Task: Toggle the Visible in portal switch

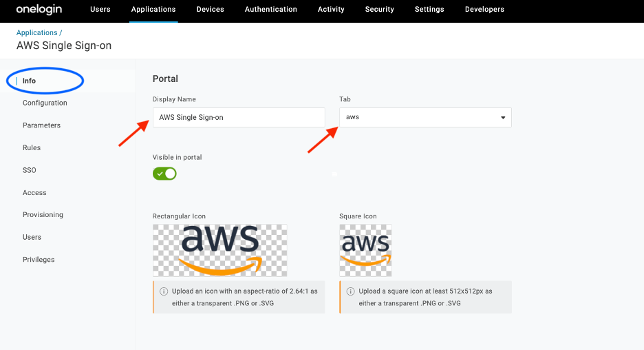Action: tap(164, 174)
